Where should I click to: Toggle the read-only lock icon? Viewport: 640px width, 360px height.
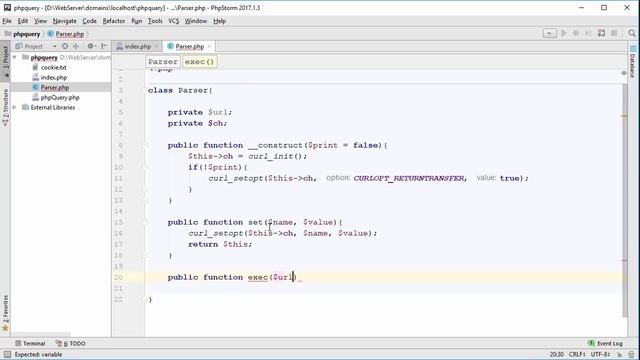click(x=620, y=354)
